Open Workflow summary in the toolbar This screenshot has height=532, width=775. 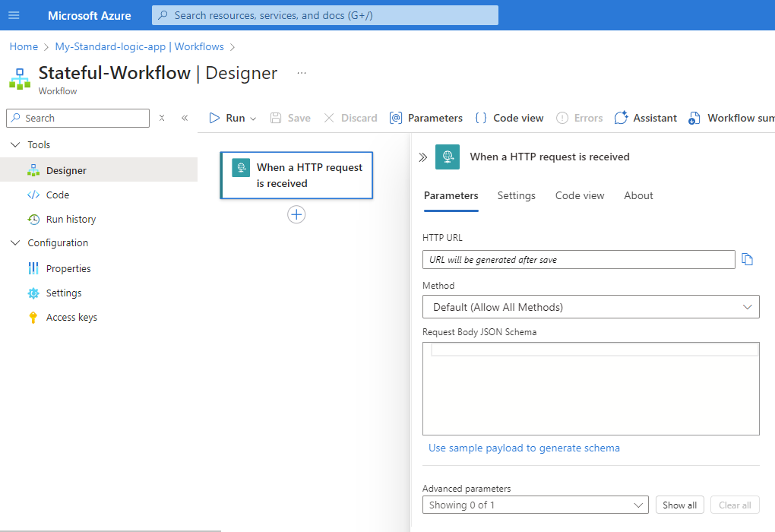732,118
